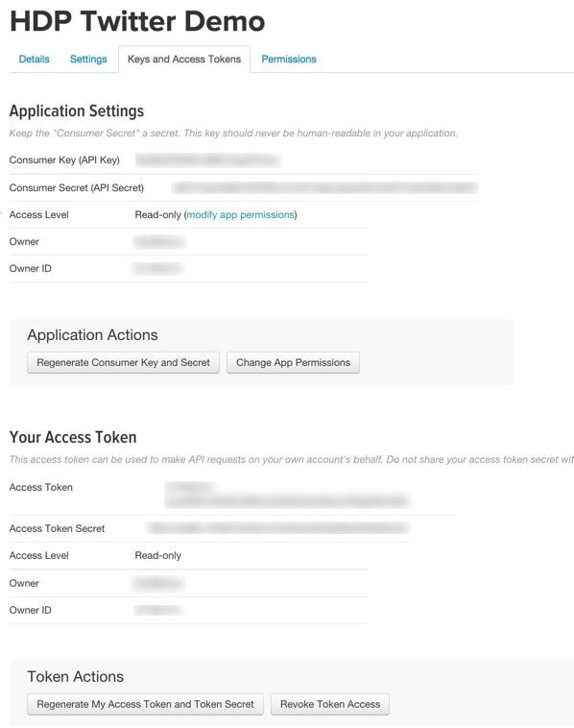This screenshot has width=574, height=728.
Task: Click the Revoke Token Access button
Action: click(330, 704)
